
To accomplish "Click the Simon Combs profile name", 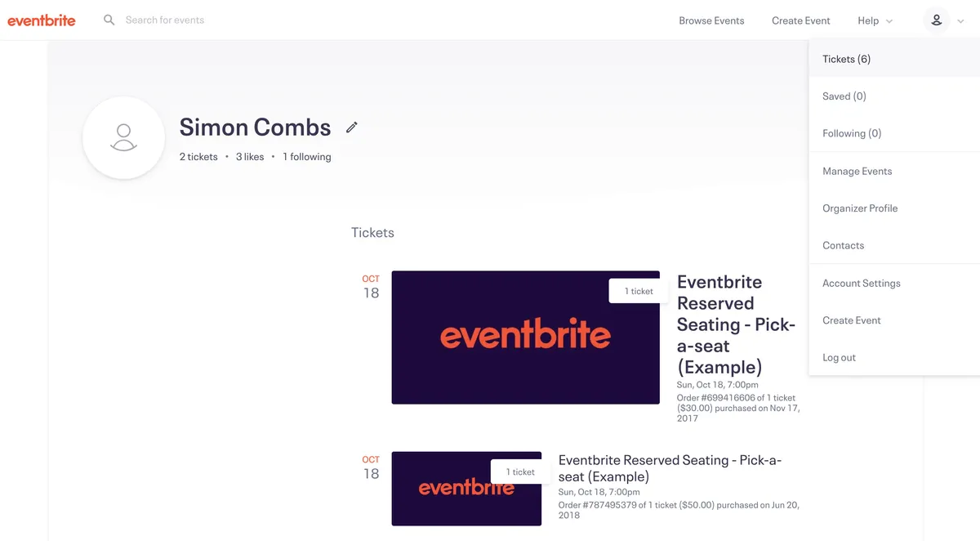I will [x=255, y=127].
